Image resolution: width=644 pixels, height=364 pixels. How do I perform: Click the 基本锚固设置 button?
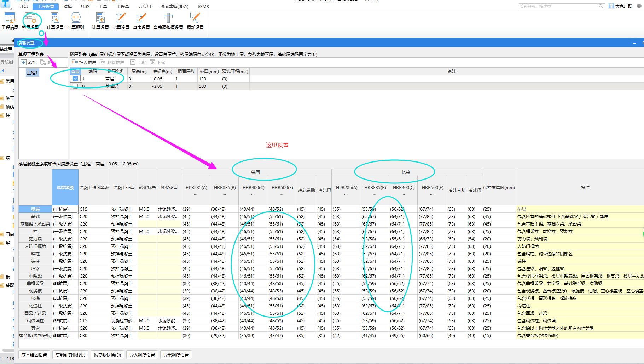(x=34, y=355)
